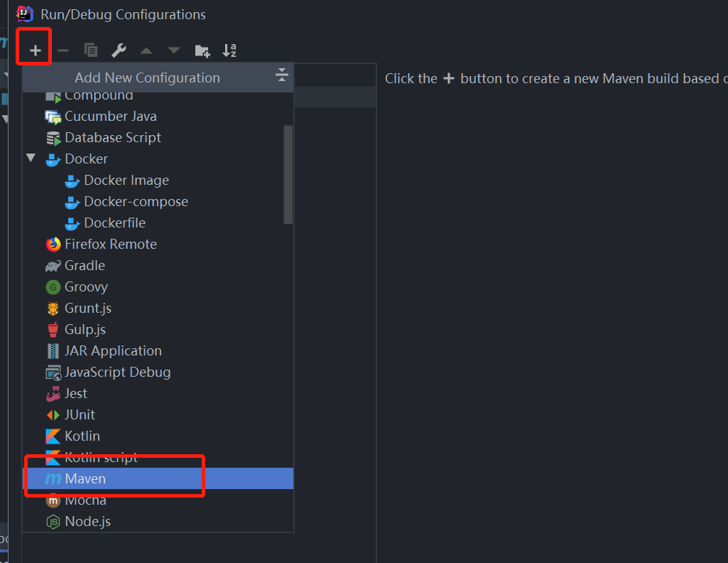Click the Add New Configuration plus button
728x563 pixels.
36,50
